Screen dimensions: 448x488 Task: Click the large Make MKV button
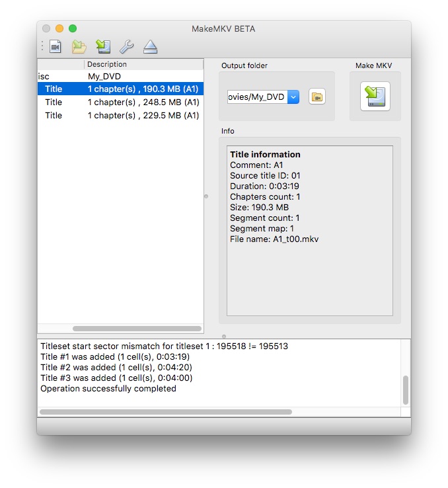point(375,96)
